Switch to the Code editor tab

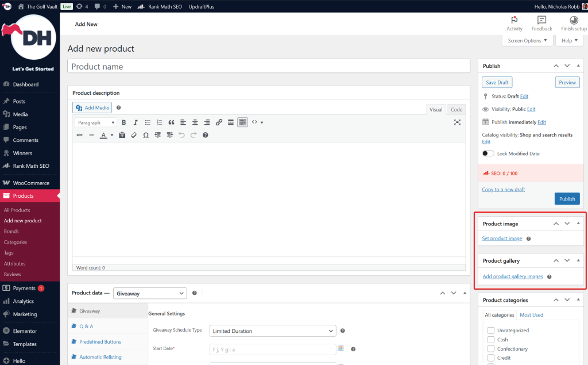456,110
